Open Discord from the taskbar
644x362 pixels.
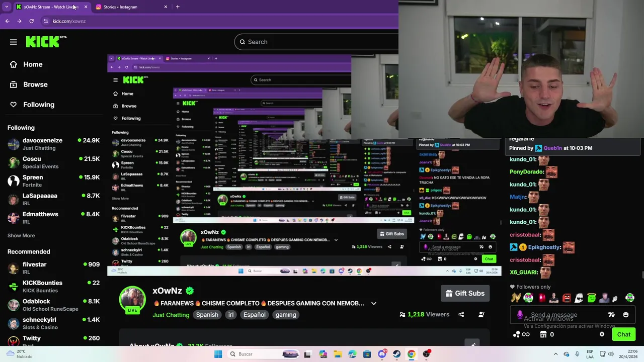click(x=382, y=354)
